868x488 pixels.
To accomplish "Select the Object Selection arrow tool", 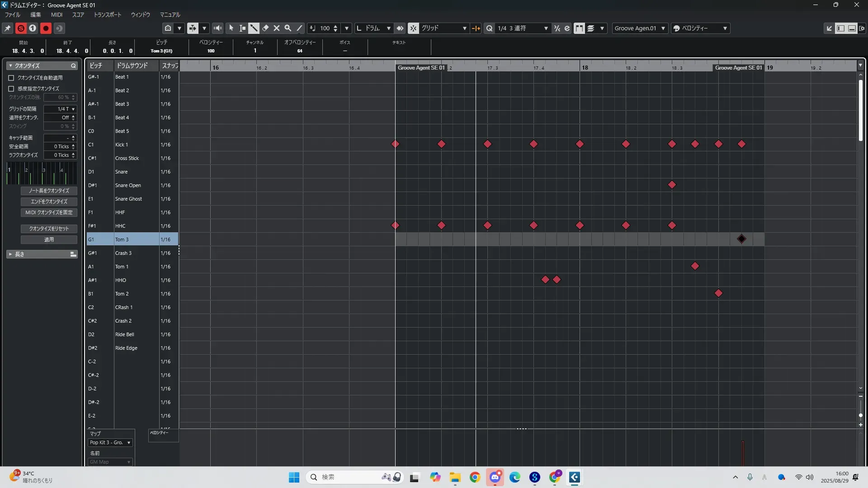I will pos(231,28).
